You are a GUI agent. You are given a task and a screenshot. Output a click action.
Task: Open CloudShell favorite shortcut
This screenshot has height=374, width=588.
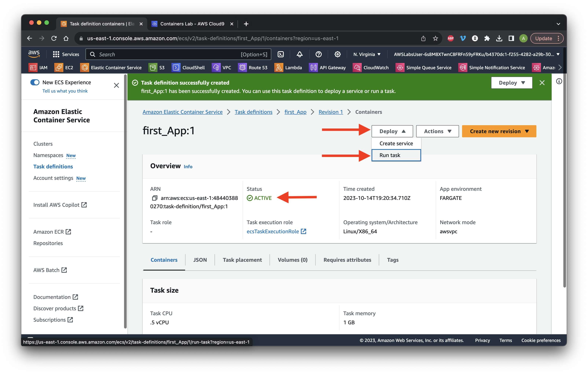(x=188, y=68)
